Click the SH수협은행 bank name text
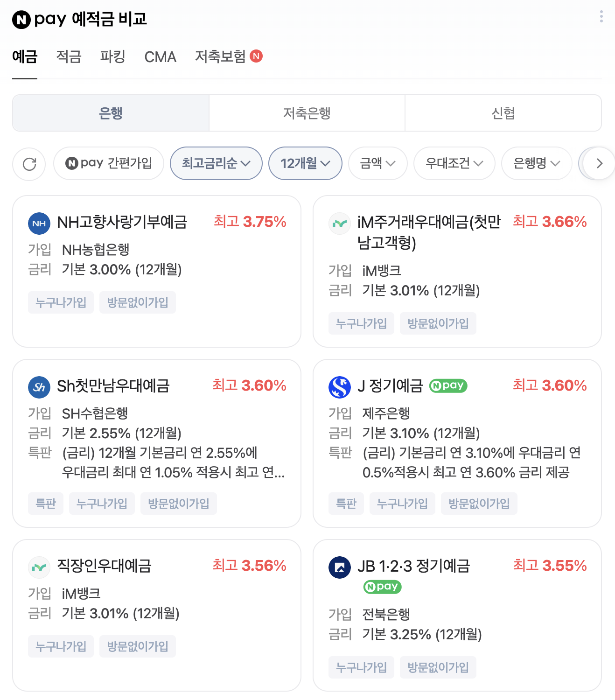 95,413
